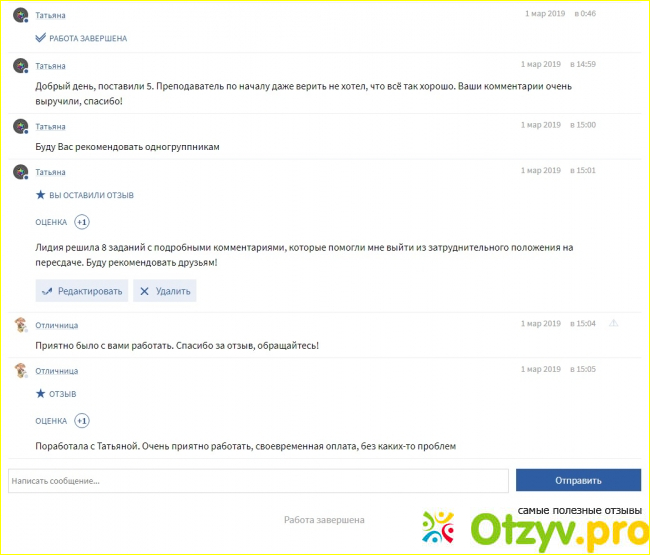Viewport: 650px width, 555px height.
Task: Click the +1 rating badge in Татьяна's review
Action: pyautogui.click(x=82, y=222)
